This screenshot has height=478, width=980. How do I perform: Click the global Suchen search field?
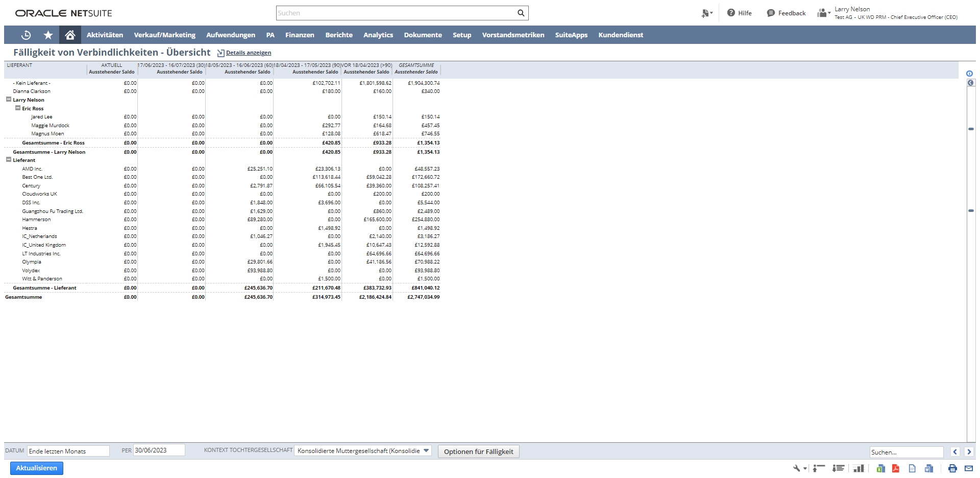tap(397, 13)
